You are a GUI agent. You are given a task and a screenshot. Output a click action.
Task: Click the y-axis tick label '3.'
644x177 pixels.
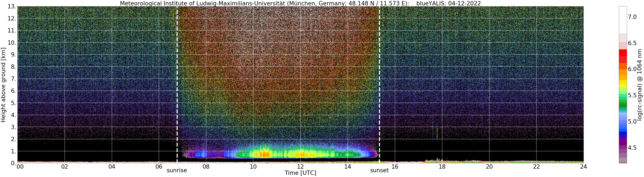point(13,127)
